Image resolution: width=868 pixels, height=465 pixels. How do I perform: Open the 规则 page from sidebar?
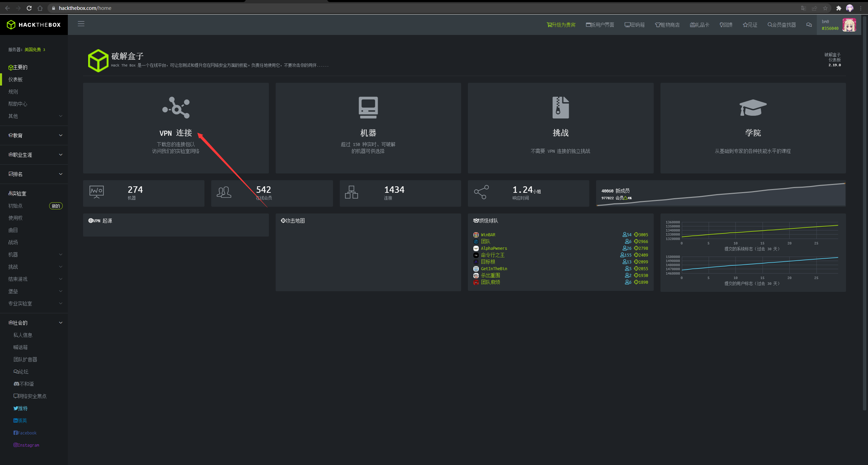click(x=13, y=91)
